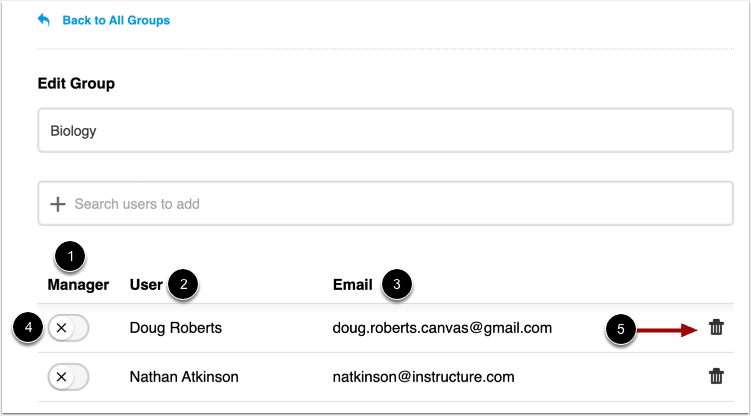Delete Doug Roberts with trash icon
Image resolution: width=751 pixels, height=416 pixels.
tap(716, 327)
